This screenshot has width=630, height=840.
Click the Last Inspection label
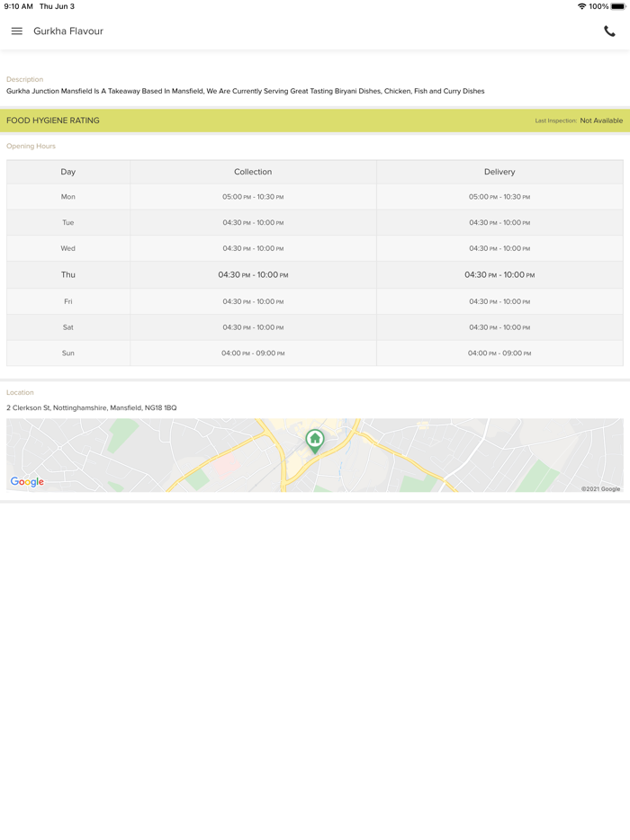point(556,121)
